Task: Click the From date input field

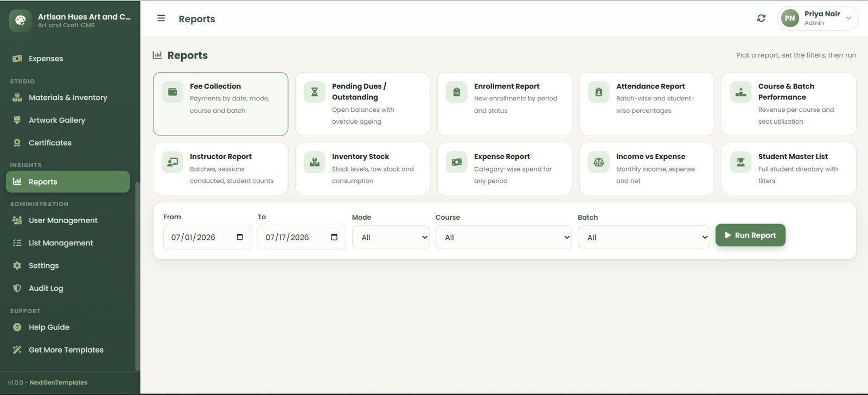Action: pyautogui.click(x=207, y=237)
